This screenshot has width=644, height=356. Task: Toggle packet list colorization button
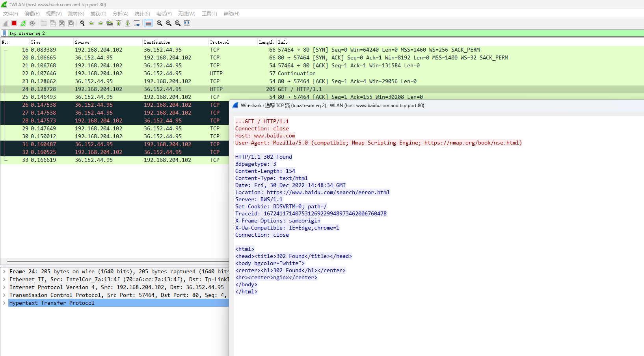(148, 23)
